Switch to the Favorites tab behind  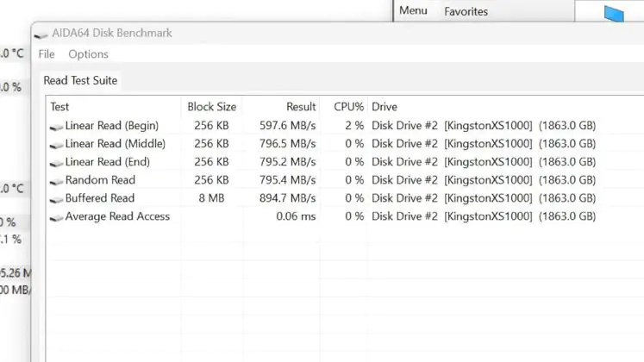click(x=466, y=11)
